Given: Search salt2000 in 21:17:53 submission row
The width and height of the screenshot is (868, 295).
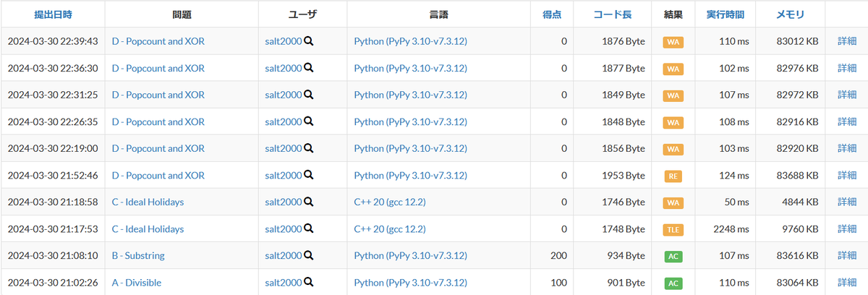Looking at the screenshot, I should point(309,228).
